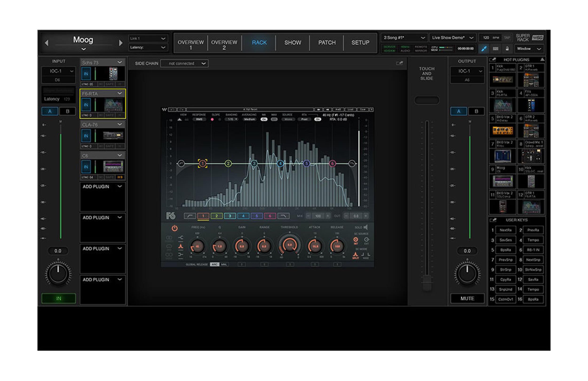Click SavSes user key 3

coord(505,240)
